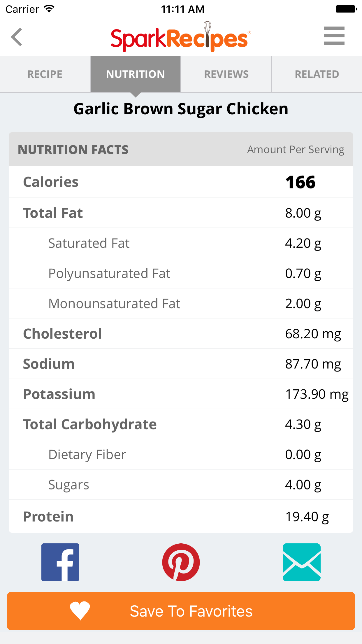Tap the Garlic Brown Sugar Chicken title
Screen dimensions: 362x644
(x=181, y=109)
